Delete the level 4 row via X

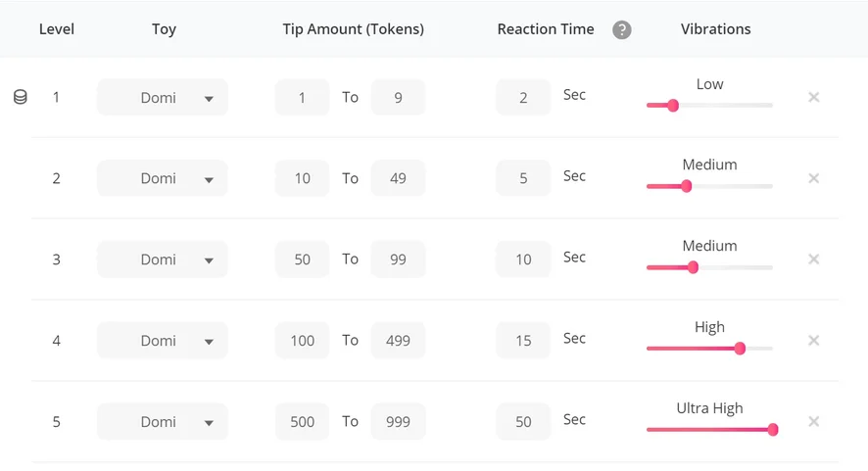click(813, 341)
